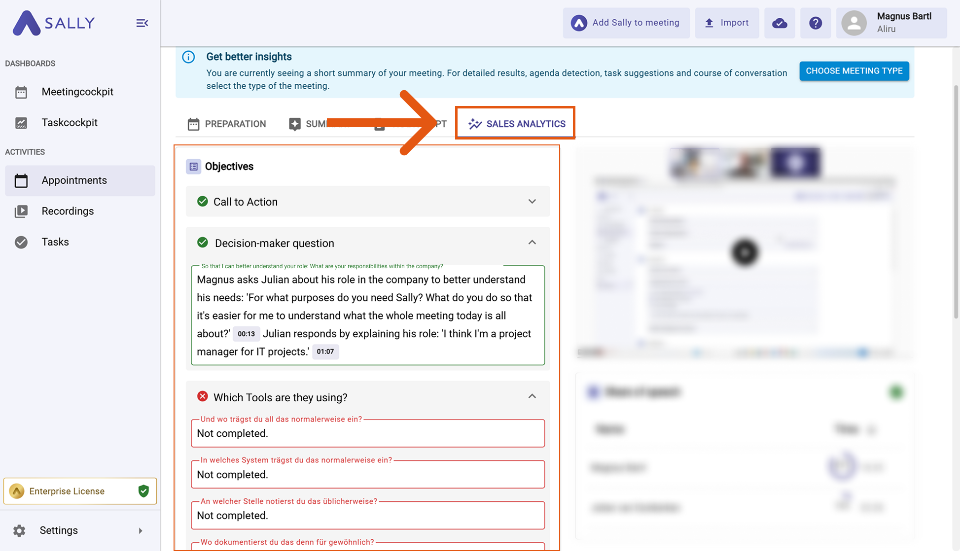This screenshot has height=560, width=960.
Task: Click the Import upload arrow icon
Action: point(709,23)
